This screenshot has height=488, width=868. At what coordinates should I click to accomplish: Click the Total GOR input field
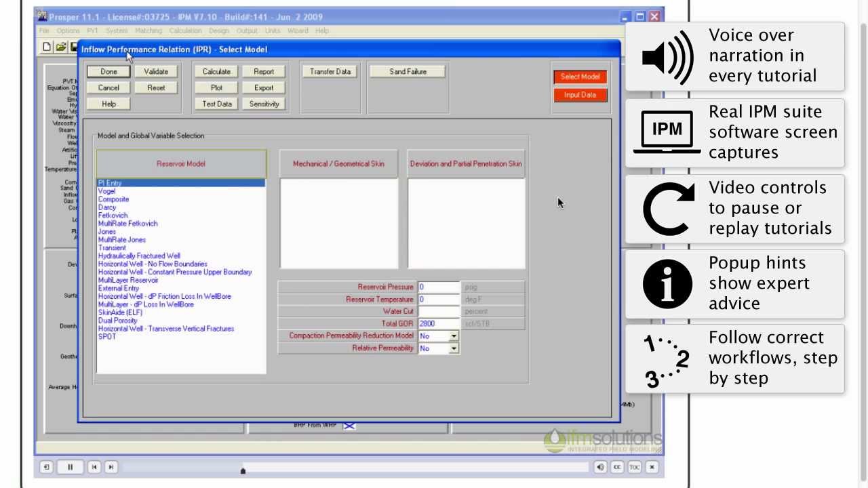pyautogui.click(x=439, y=324)
